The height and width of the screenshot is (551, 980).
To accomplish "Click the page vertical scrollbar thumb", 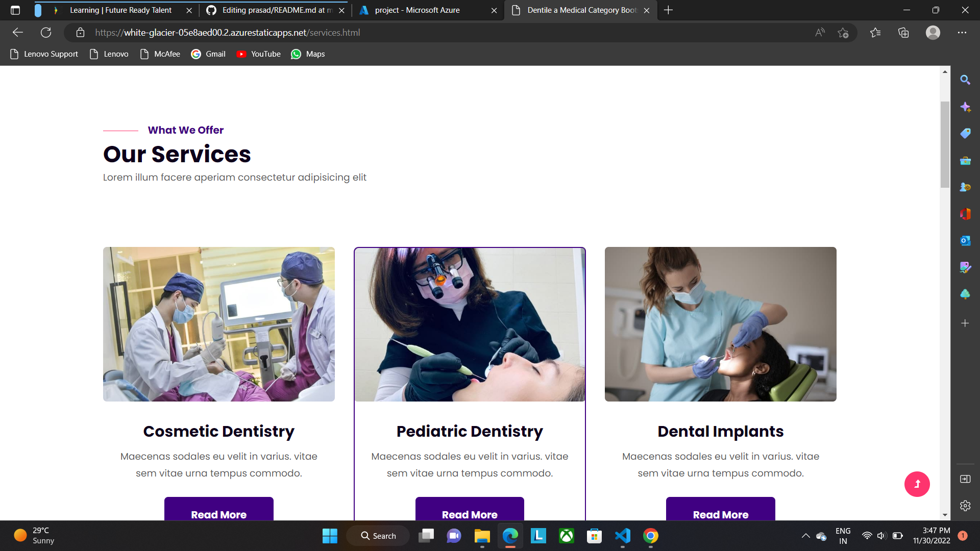I will [x=945, y=145].
